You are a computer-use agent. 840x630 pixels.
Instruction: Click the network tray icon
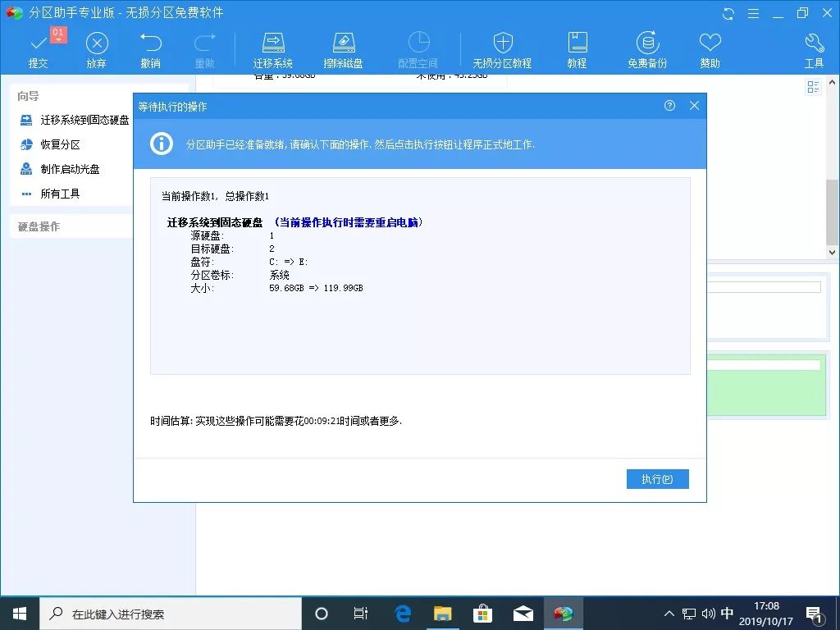tap(689, 614)
